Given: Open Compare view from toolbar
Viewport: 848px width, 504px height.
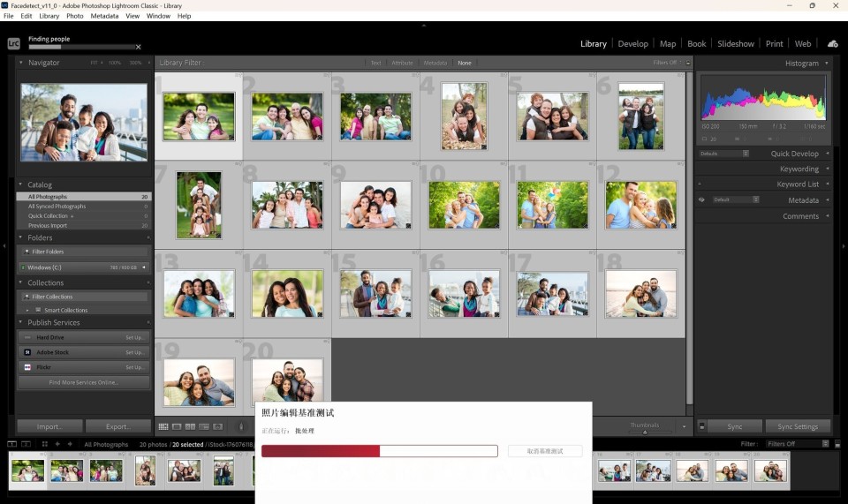Looking at the screenshot, I should click(x=190, y=426).
